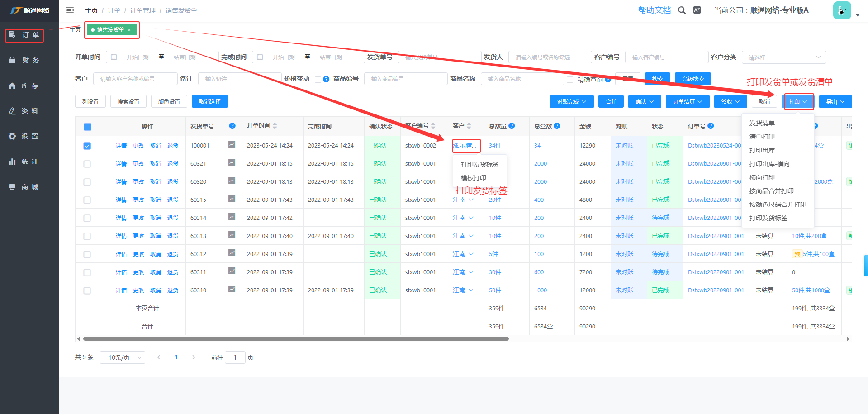This screenshot has height=414, width=868.
Task: Collapse the sidebar with the hamburger icon
Action: [x=70, y=10]
